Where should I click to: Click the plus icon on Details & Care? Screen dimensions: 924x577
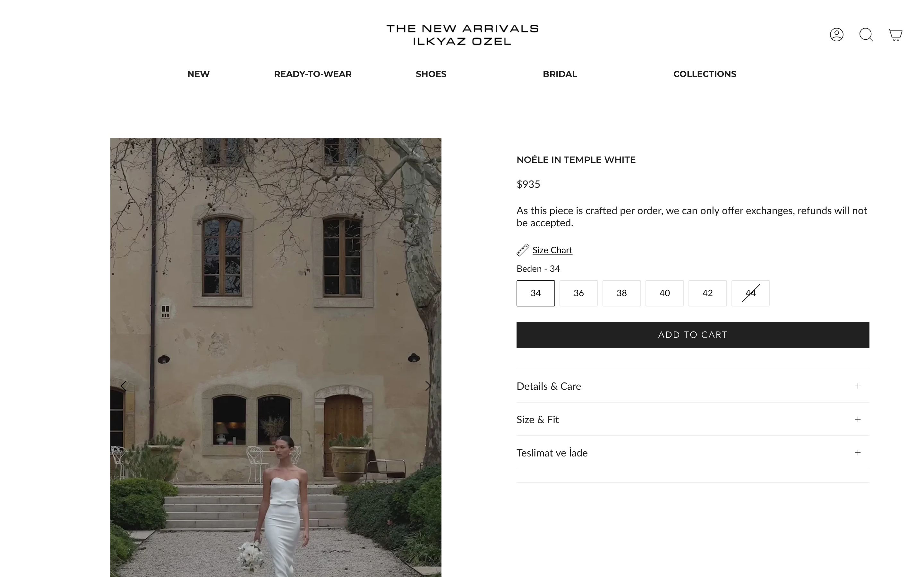(858, 386)
